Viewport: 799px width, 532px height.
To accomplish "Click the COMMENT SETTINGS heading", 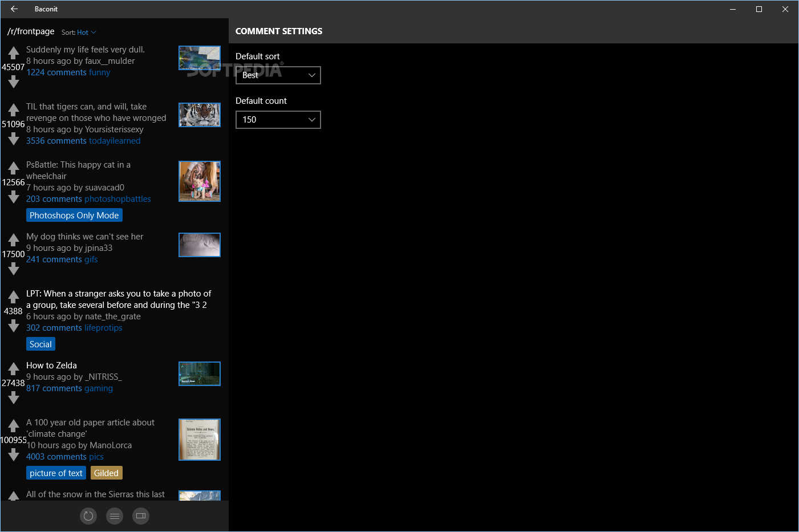I will (x=279, y=31).
